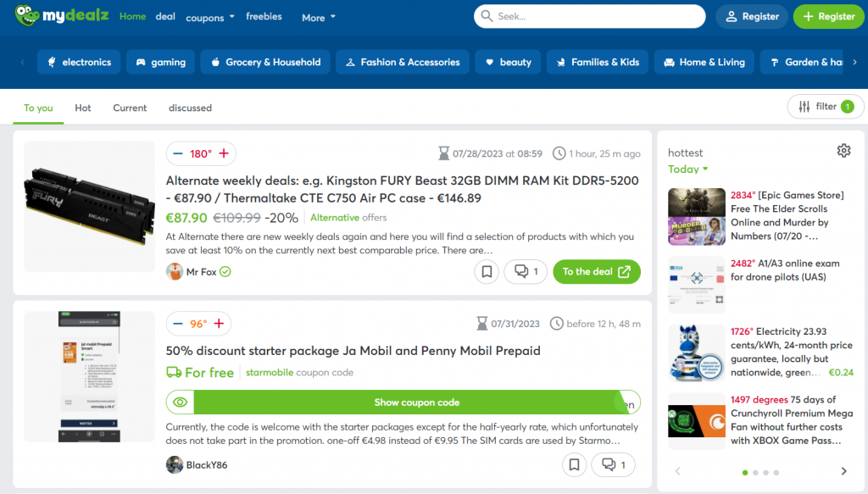Click To the deal button
This screenshot has height=494, width=868.
coord(597,272)
